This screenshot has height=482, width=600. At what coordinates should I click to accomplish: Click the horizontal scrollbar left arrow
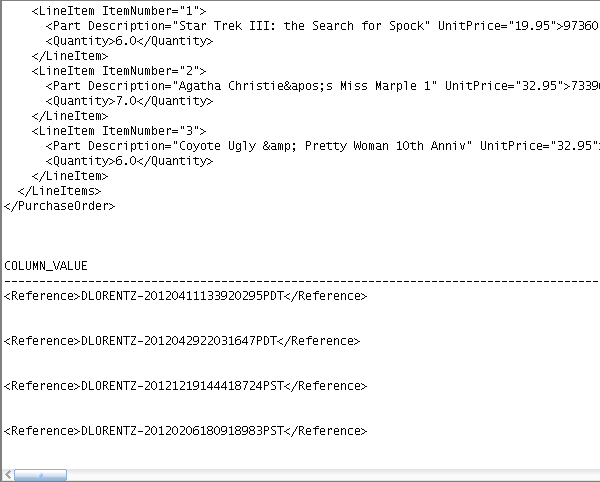[x=7, y=475]
